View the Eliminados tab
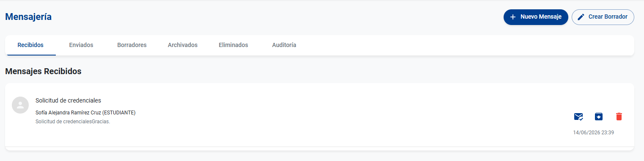644x161 pixels. (x=233, y=45)
